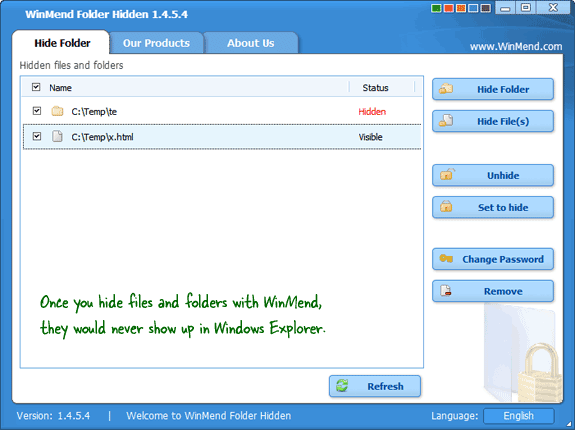This screenshot has height=430, width=575.
Task: Toggle the select-all checkbox in Name header
Action: (x=36, y=87)
